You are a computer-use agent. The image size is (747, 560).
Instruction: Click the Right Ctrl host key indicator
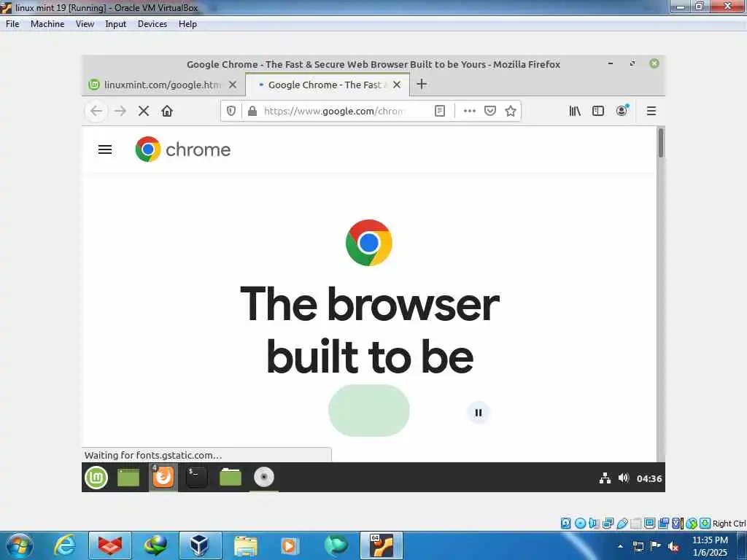click(x=729, y=524)
